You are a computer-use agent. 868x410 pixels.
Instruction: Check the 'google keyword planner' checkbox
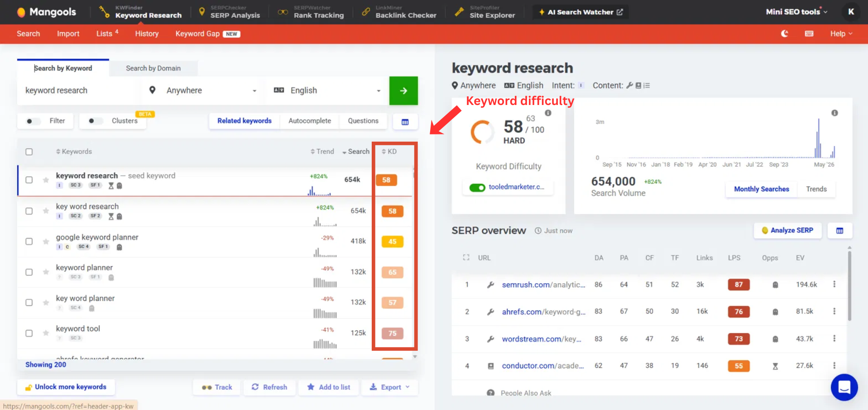point(29,242)
